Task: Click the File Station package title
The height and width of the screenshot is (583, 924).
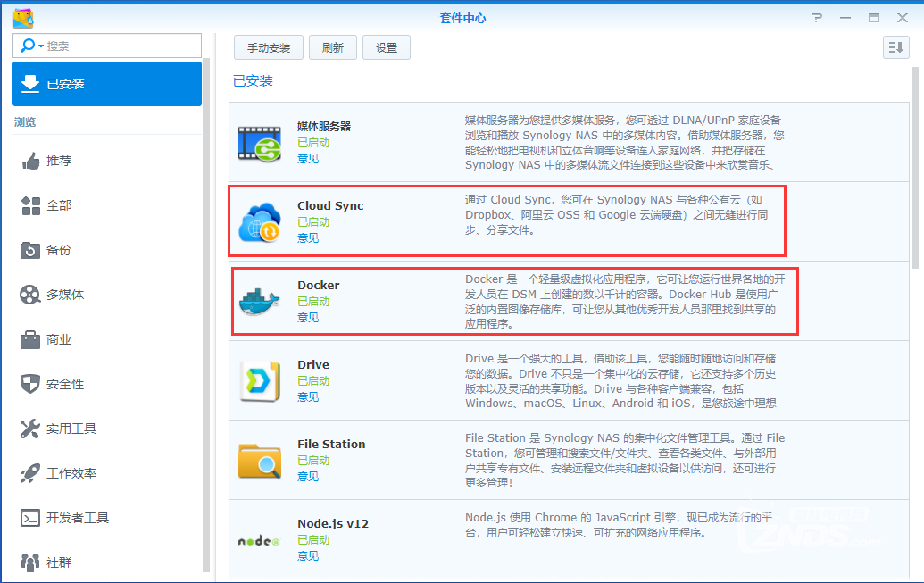Action: point(331,445)
